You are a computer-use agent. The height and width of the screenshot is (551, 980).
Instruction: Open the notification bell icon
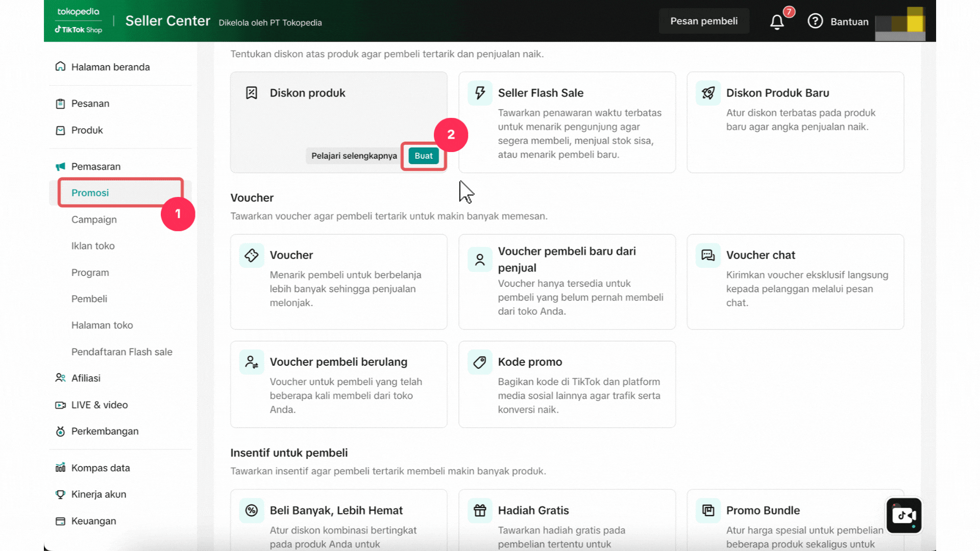click(x=777, y=22)
